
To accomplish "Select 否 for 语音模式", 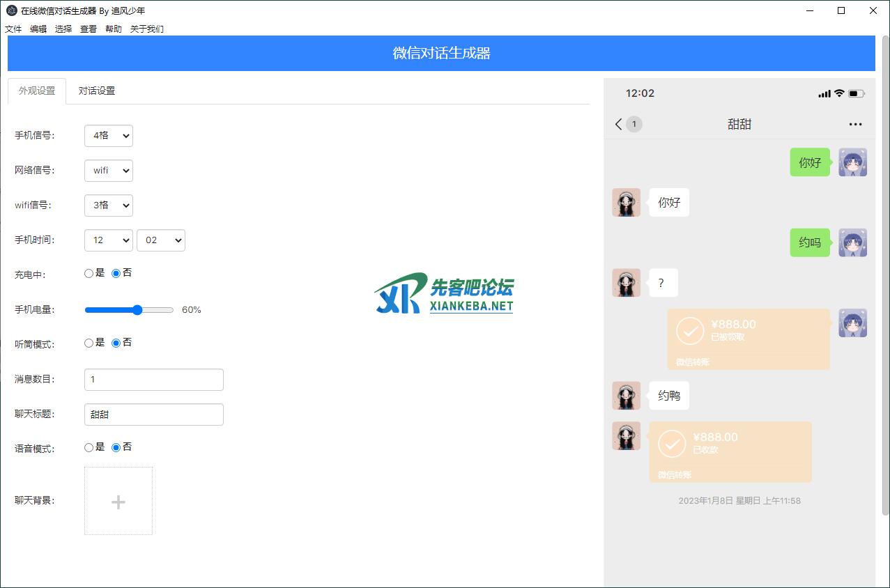I will [116, 448].
